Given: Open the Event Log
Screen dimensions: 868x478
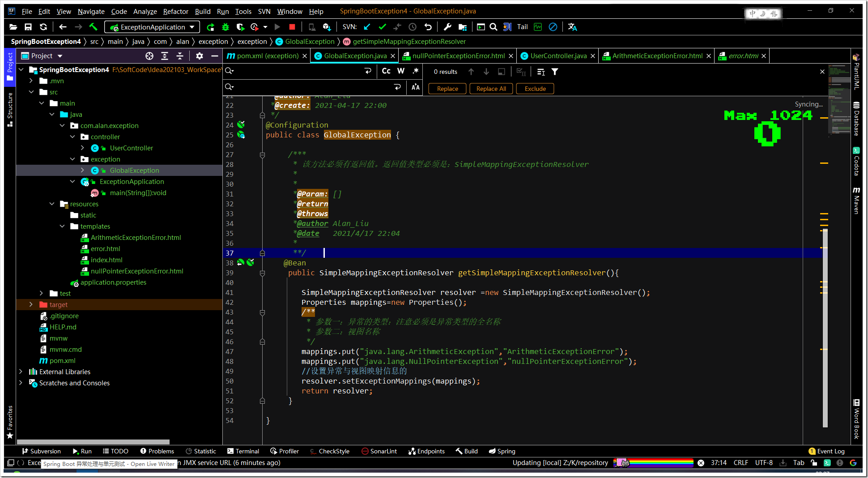Looking at the screenshot, I should 827,451.
